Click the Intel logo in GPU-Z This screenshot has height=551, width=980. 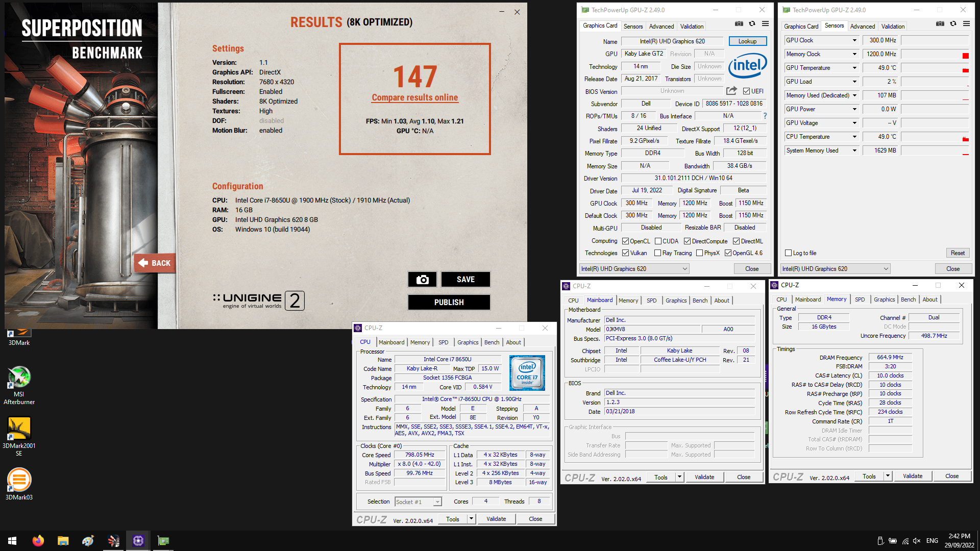point(747,65)
